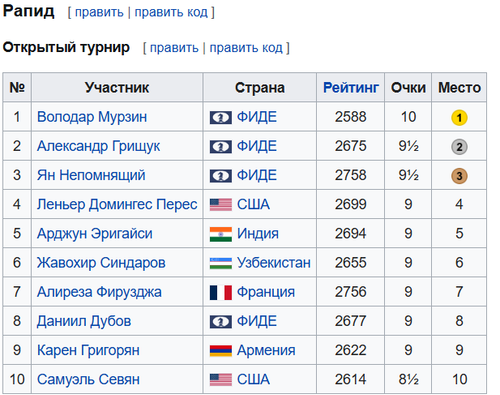Open the Армения country link
The width and height of the screenshot is (500, 395).
click(266, 351)
